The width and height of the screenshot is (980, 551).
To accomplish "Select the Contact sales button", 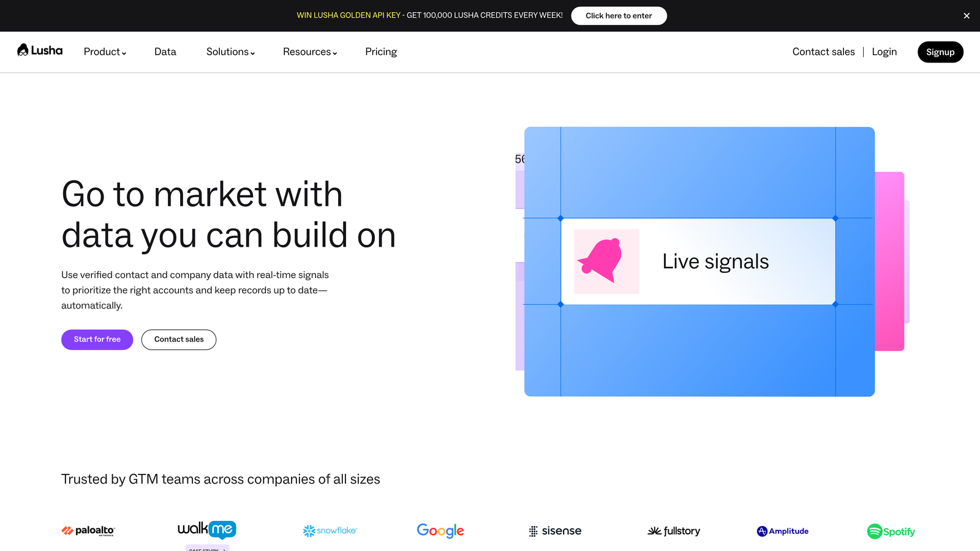I will [x=178, y=339].
